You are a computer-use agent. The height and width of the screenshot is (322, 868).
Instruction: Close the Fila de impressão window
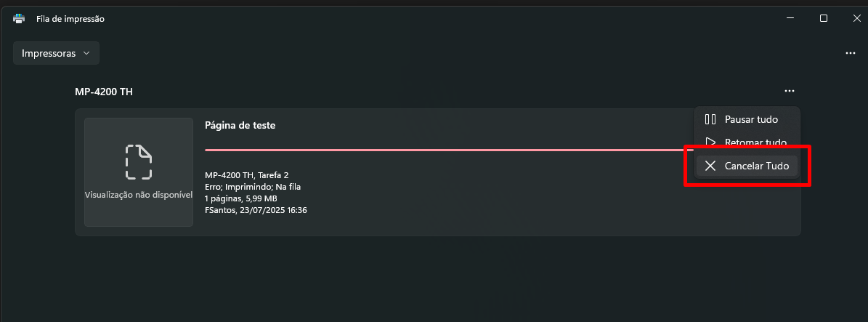click(x=856, y=18)
